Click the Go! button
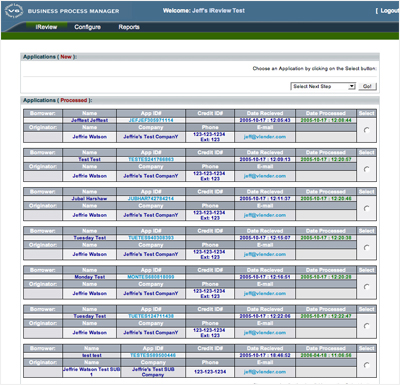This screenshot has height=385, width=400. point(367,86)
